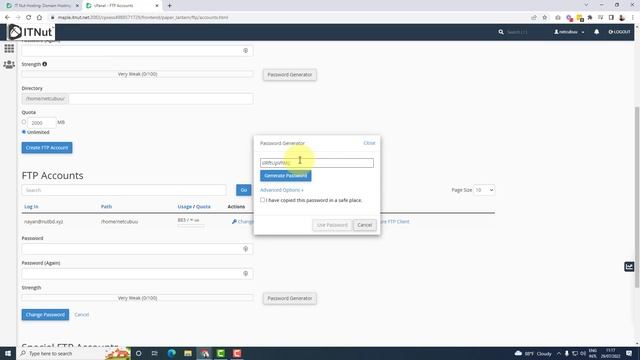This screenshot has width=640, height=360.
Task: Reload the page with the refresh icon
Action: pyautogui.click(x=29, y=18)
